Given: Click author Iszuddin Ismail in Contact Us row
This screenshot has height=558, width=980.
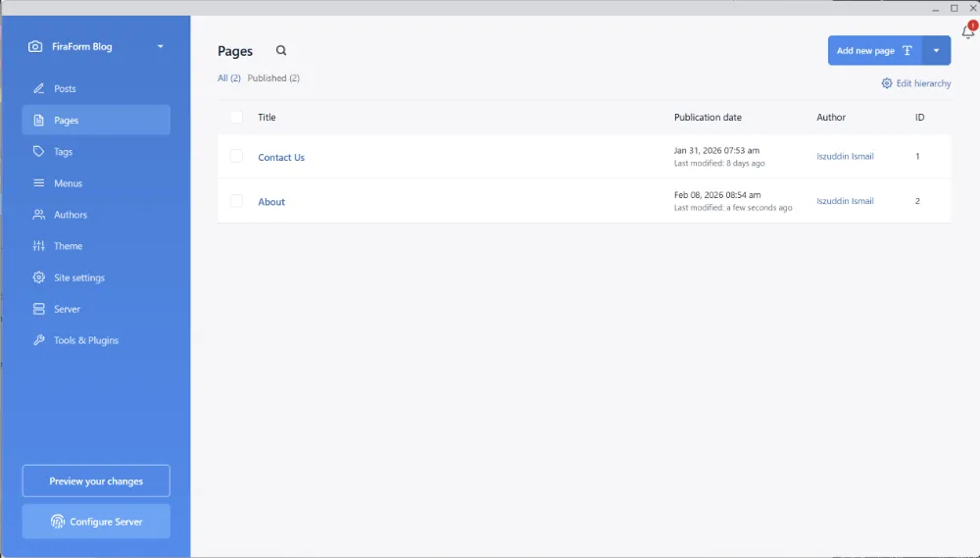Looking at the screenshot, I should pos(845,156).
